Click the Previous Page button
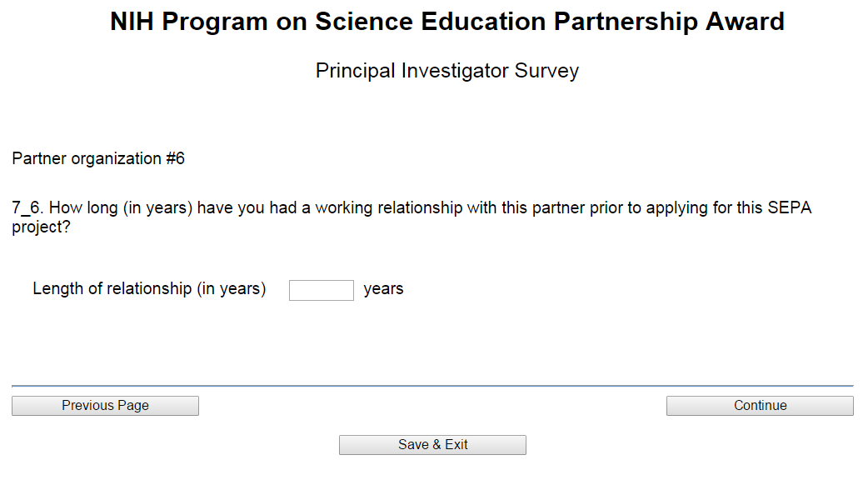Viewport: 868px width, 480px height. (105, 406)
